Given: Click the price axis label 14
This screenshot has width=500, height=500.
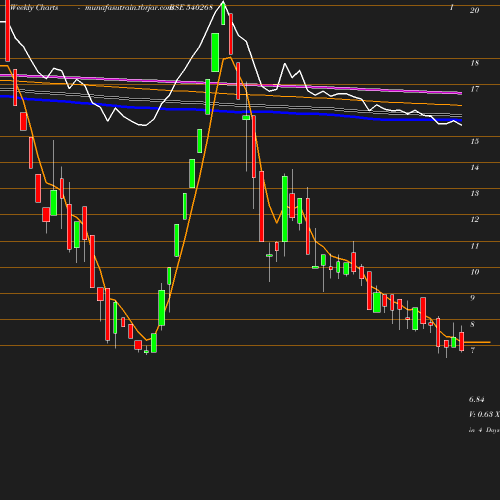Looking at the screenshot, I should pyautogui.click(x=474, y=167).
